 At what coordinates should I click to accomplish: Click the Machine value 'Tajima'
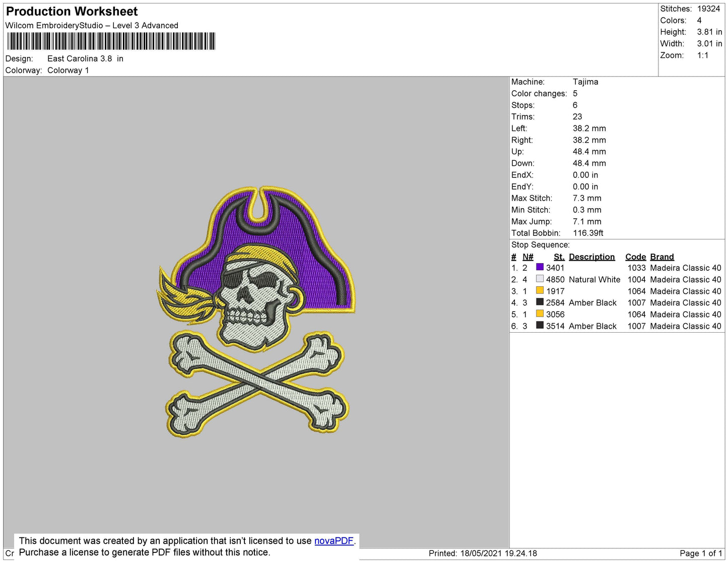tap(585, 82)
